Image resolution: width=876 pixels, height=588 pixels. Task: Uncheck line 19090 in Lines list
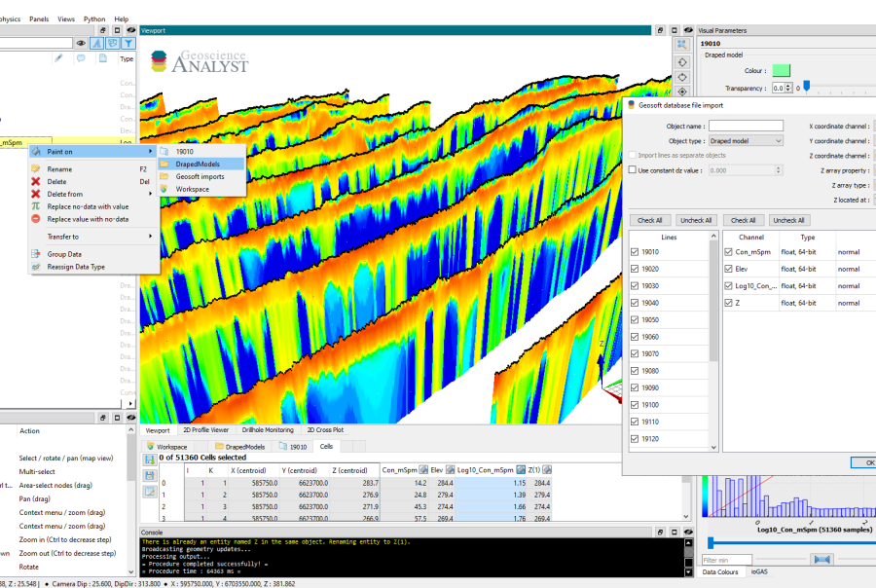(635, 387)
